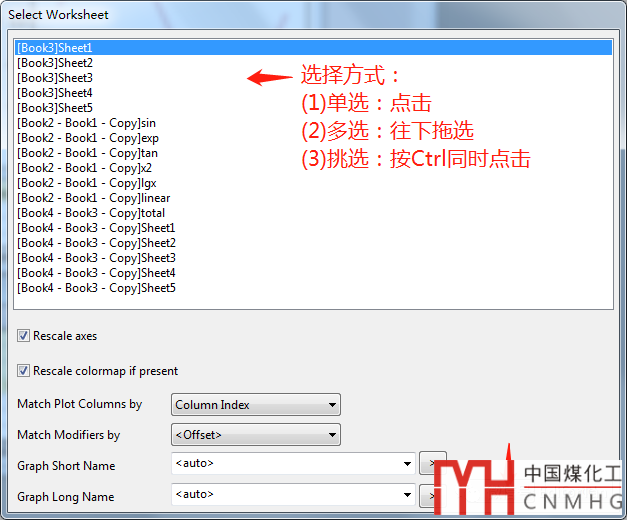This screenshot has height=520, width=627.
Task: Select [Book4 - Book3 - Copy]Sheet5 entry
Action: pos(96,288)
